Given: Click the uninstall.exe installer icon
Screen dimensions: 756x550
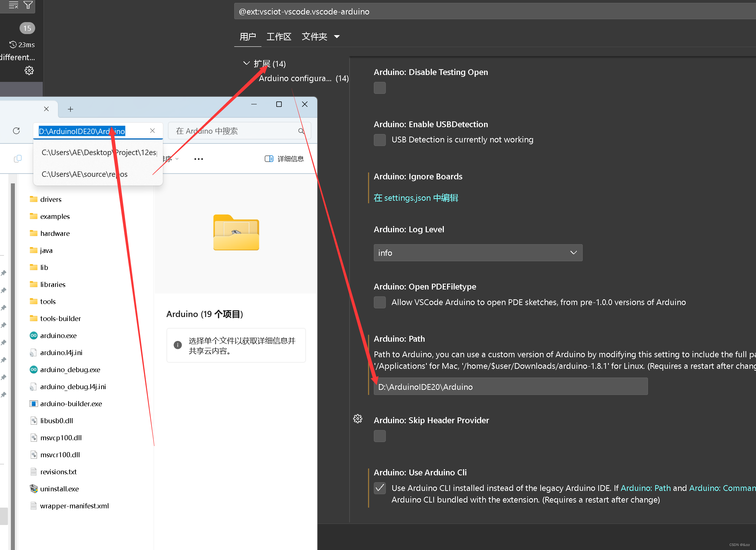Looking at the screenshot, I should click(33, 489).
